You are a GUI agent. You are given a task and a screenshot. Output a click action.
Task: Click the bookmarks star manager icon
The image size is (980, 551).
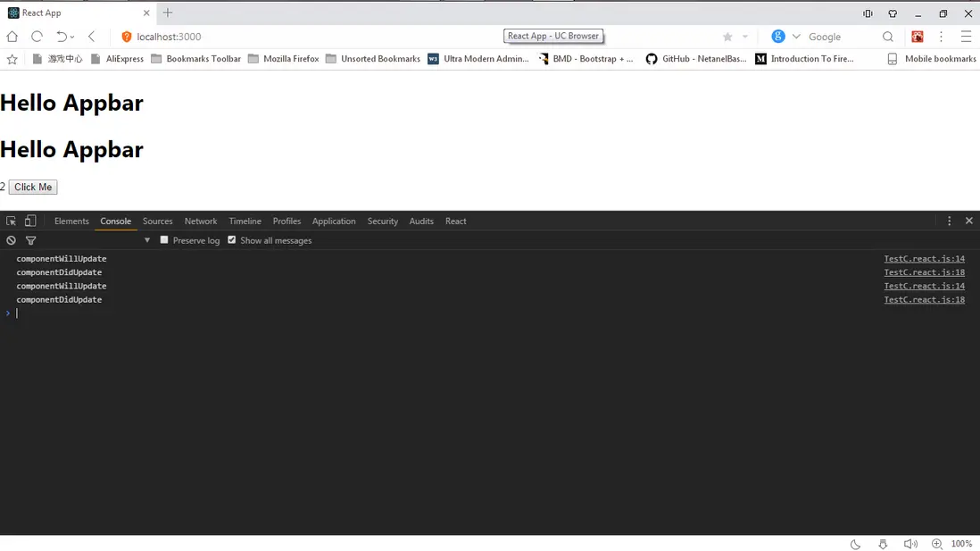click(x=12, y=59)
